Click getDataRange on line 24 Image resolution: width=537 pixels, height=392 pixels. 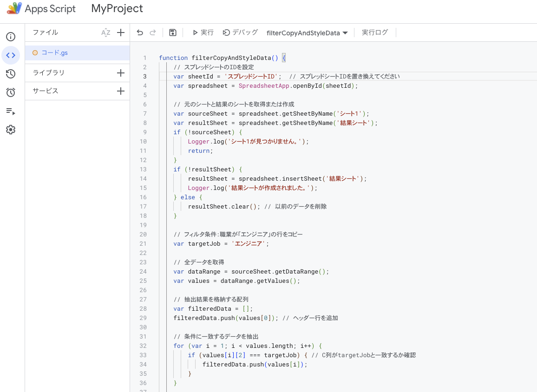click(x=296, y=272)
